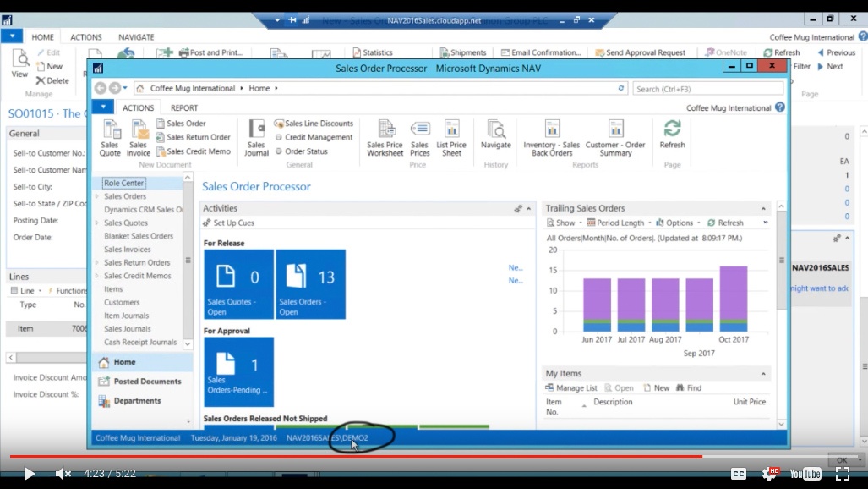Expand Sales Credit Memos node
The height and width of the screenshot is (489, 868).
coord(97,276)
